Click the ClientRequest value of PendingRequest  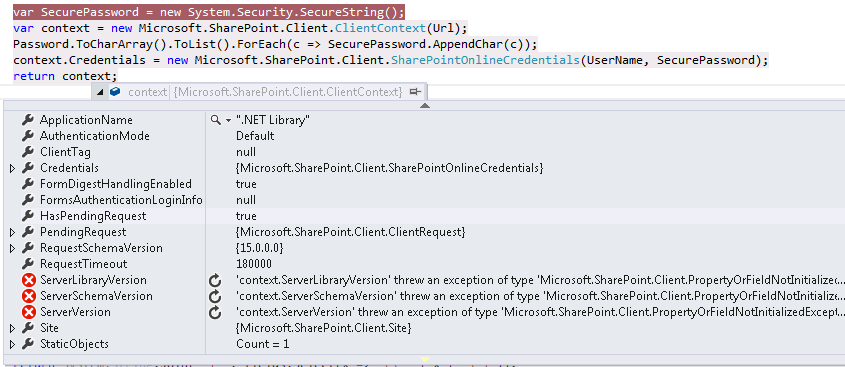tap(351, 232)
